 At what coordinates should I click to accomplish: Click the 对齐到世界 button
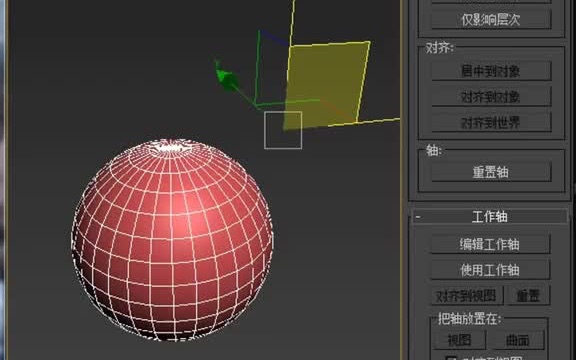(491, 123)
